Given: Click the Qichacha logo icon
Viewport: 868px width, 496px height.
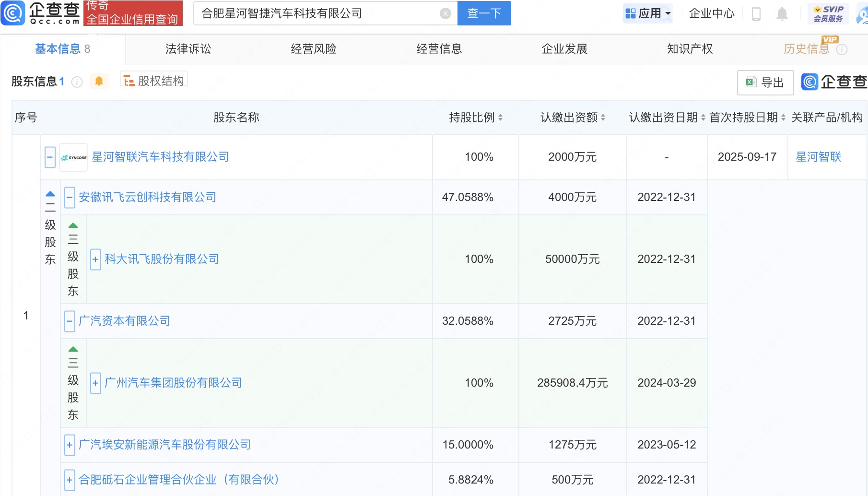Looking at the screenshot, I should [x=13, y=13].
